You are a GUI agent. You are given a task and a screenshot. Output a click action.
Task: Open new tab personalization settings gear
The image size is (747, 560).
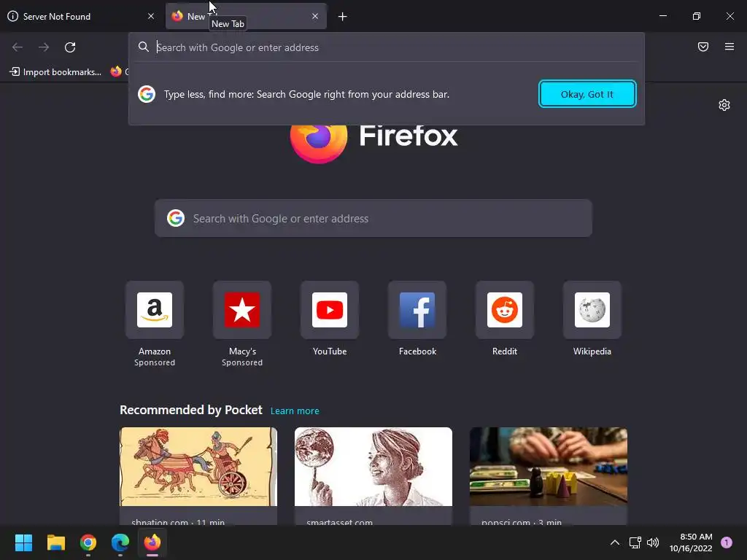(x=724, y=105)
